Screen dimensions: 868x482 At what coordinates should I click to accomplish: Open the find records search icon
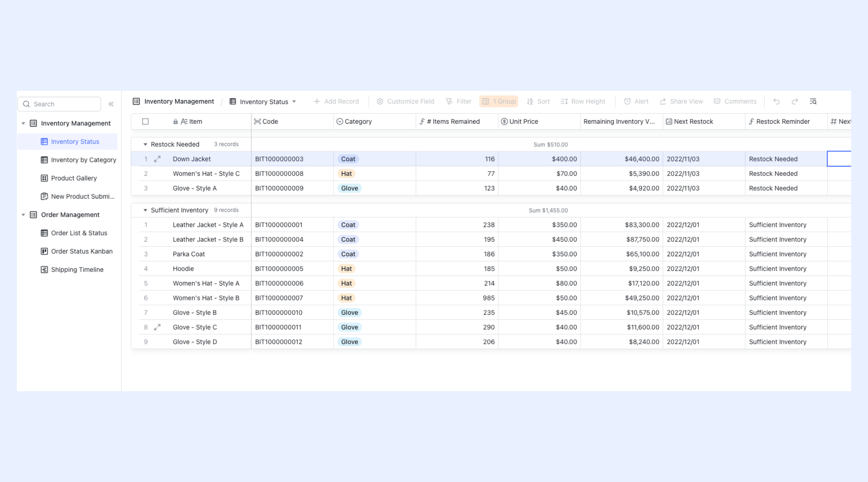click(x=813, y=102)
